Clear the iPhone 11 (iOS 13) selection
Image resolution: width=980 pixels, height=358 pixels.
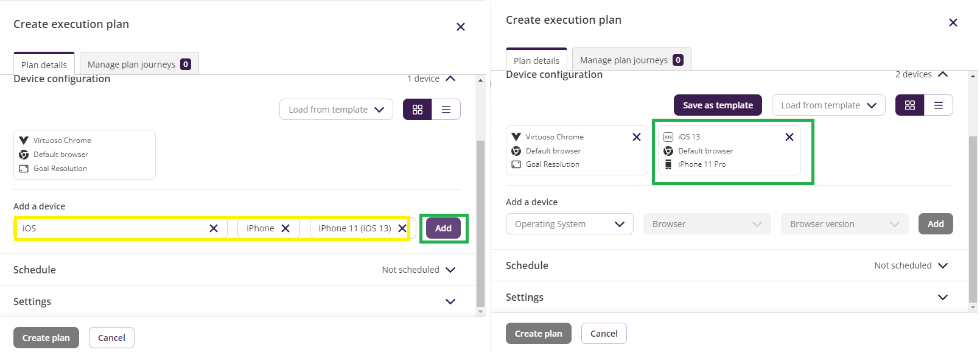pos(402,228)
